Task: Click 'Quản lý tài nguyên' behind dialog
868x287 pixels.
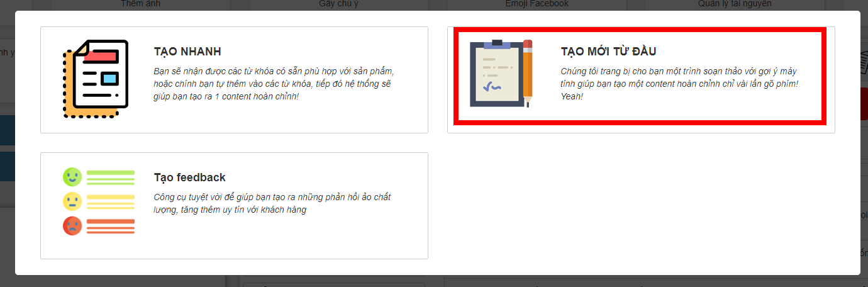Action: click(x=735, y=4)
